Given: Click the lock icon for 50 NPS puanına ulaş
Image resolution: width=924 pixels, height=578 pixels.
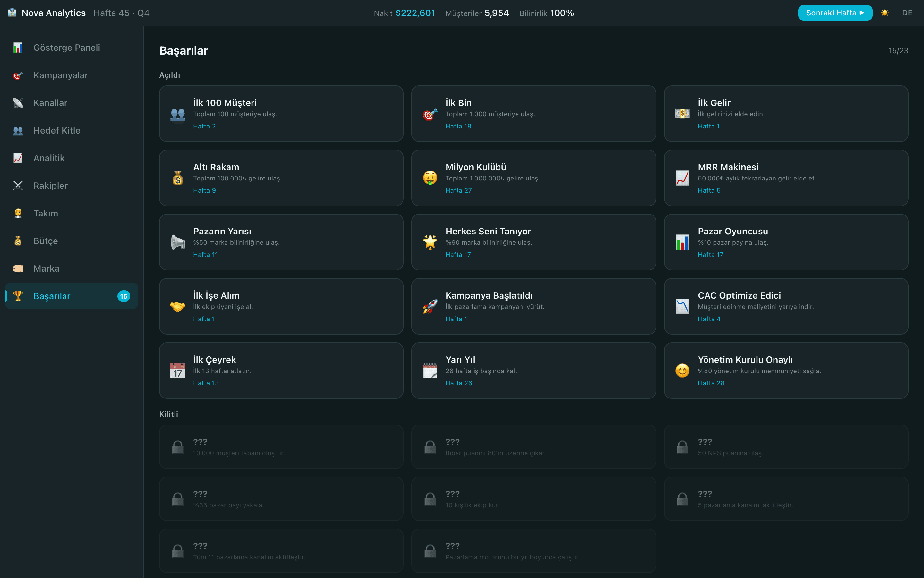Looking at the screenshot, I should (682, 447).
